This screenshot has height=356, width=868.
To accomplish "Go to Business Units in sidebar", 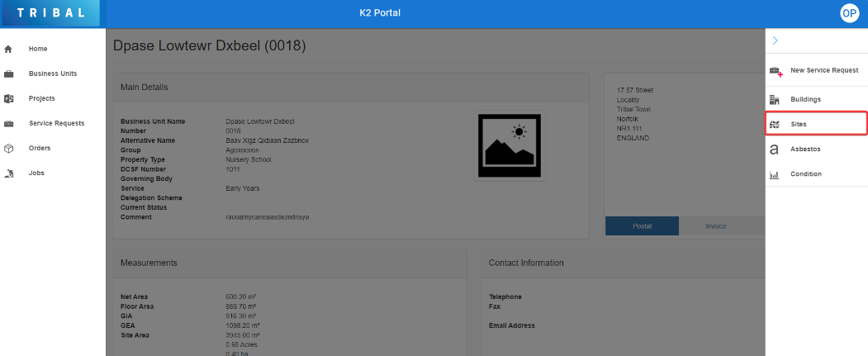I will (x=53, y=74).
